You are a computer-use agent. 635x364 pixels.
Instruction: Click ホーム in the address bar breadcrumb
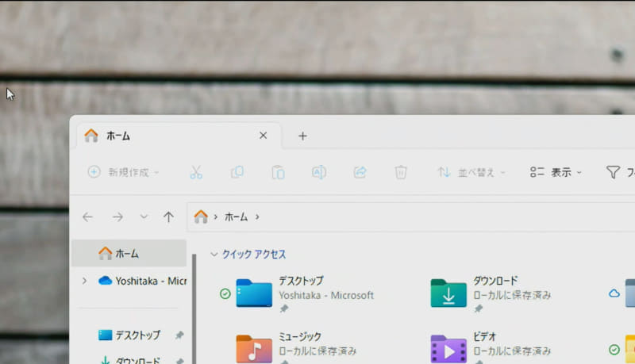coord(236,217)
